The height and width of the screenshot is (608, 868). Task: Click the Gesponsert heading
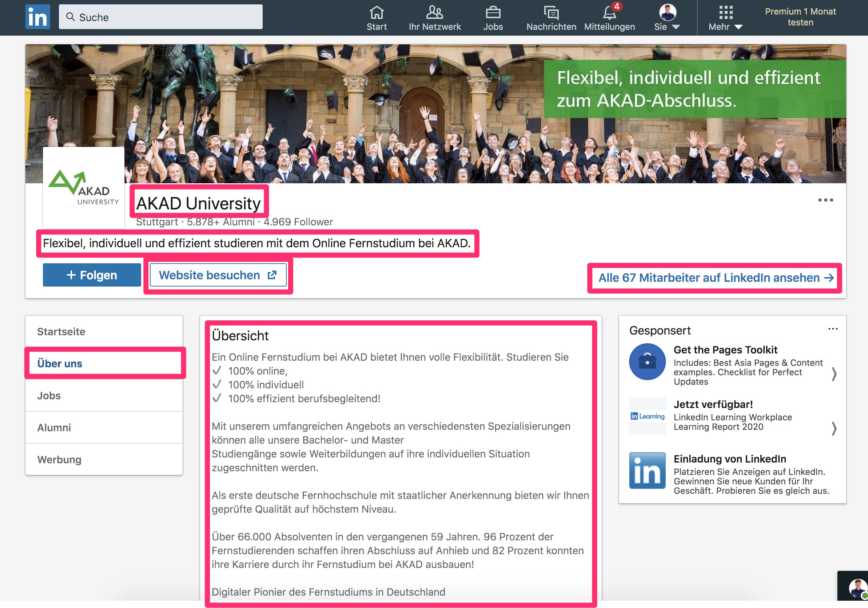(x=660, y=330)
